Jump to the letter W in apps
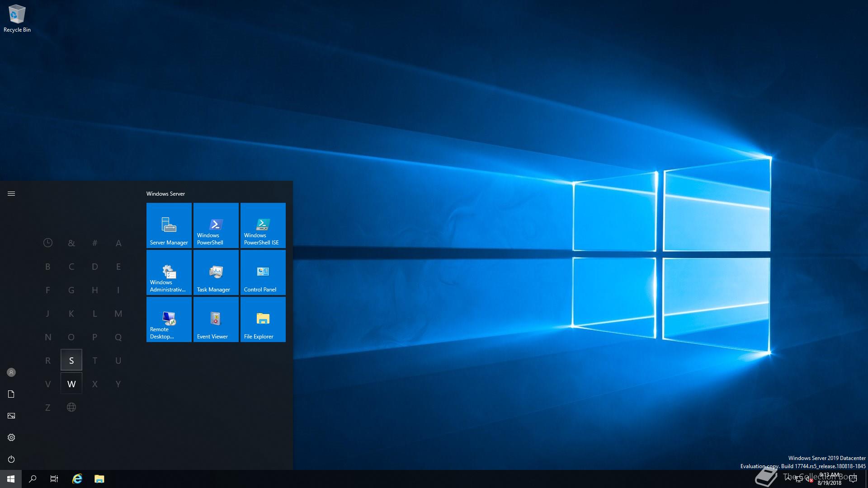The height and width of the screenshot is (488, 868). (x=71, y=384)
